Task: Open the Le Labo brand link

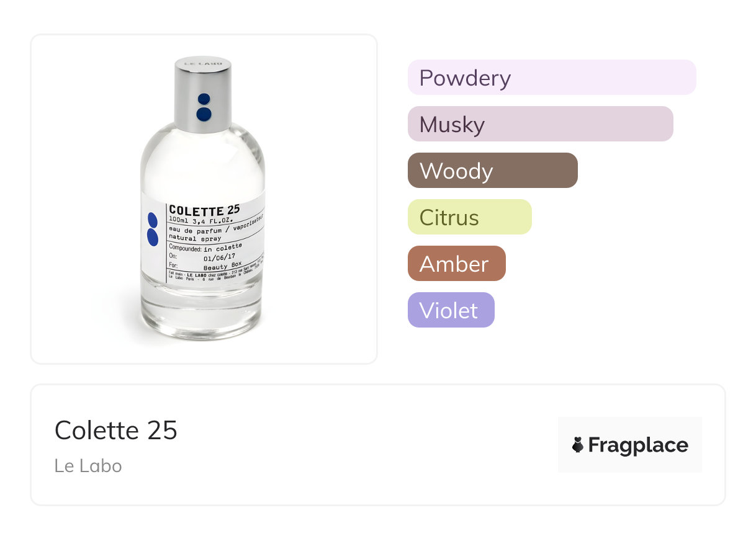Action: point(88,466)
